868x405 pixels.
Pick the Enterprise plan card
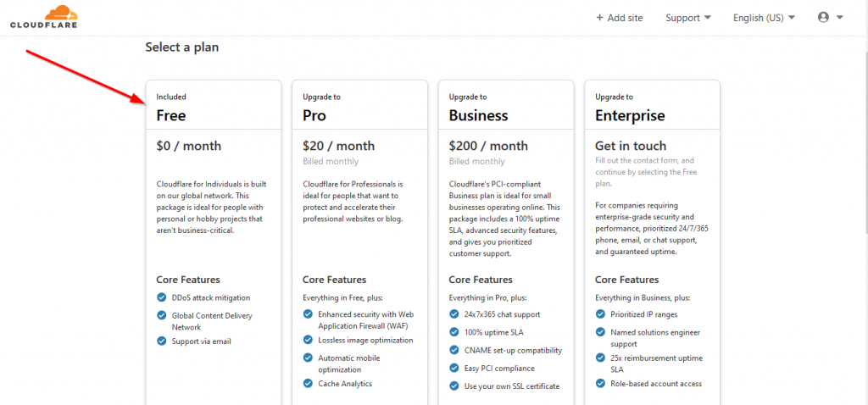[x=652, y=242]
